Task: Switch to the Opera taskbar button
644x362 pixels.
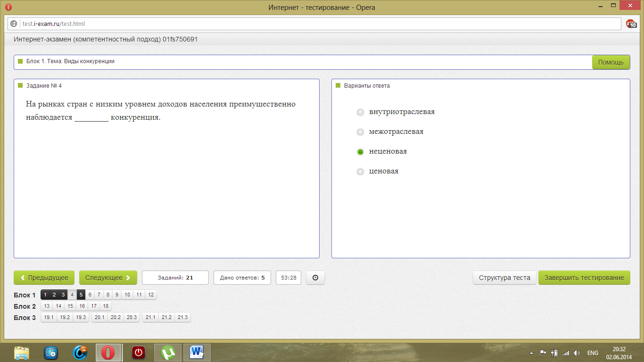Action: pos(109,353)
